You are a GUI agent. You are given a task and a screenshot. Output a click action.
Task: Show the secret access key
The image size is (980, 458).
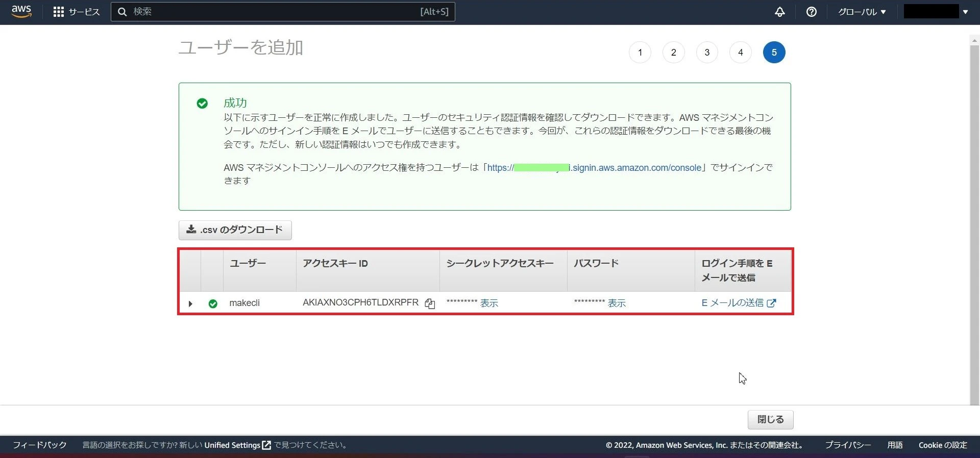[x=489, y=303]
